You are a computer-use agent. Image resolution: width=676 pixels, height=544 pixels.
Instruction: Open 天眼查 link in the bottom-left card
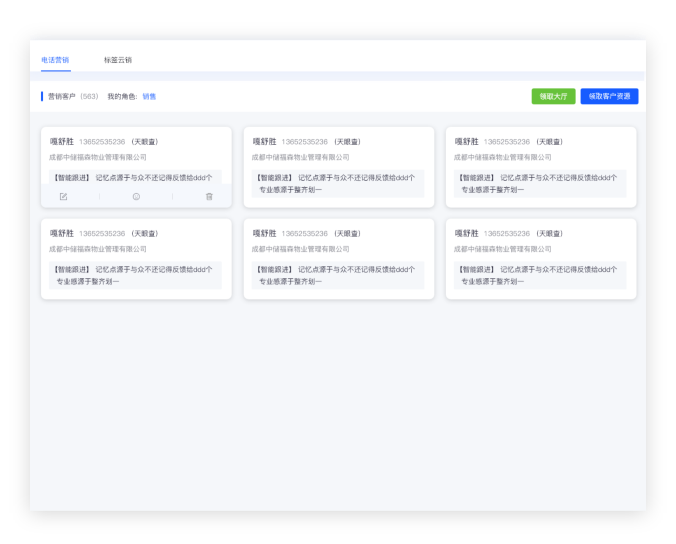coord(144,234)
